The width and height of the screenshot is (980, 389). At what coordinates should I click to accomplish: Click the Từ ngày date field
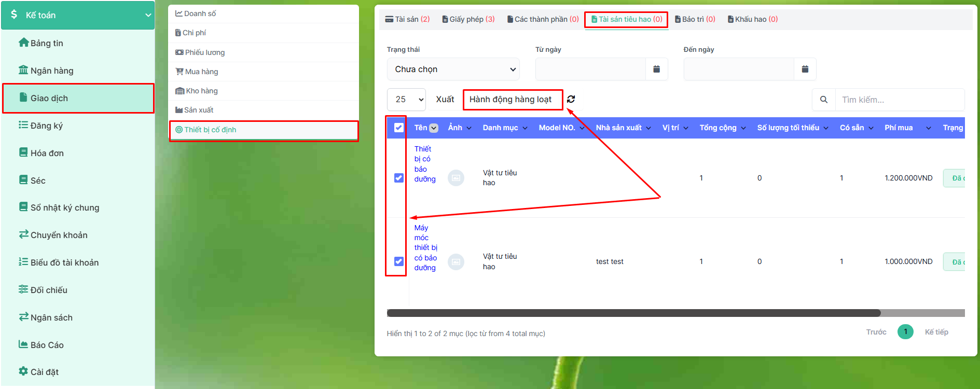(x=590, y=69)
